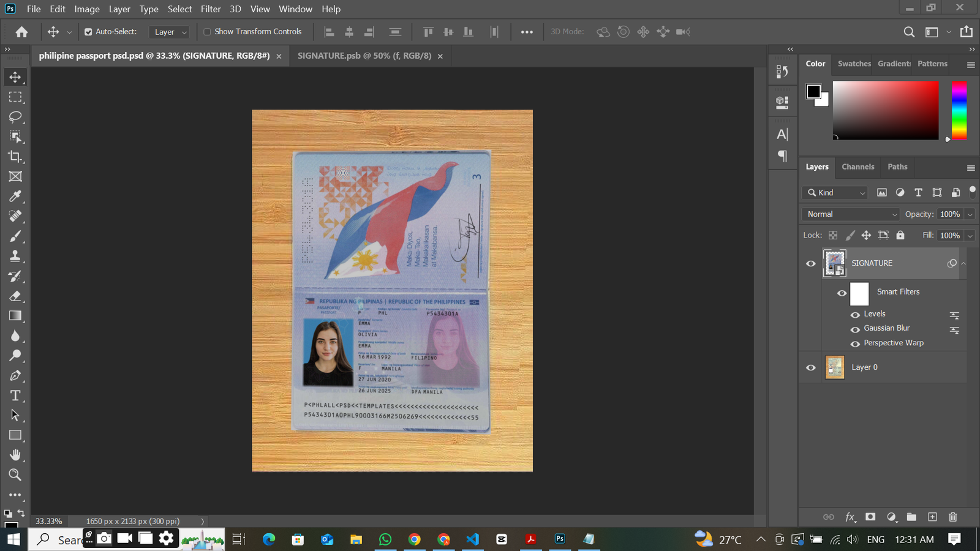Select the Eyedropper tool
Viewport: 980px width, 551px height.
pyautogui.click(x=15, y=197)
